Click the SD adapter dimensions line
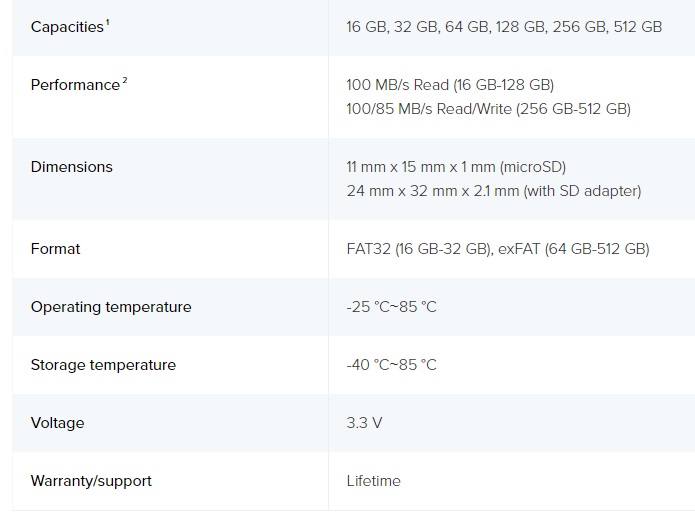This screenshot has width=695, height=521. 493,191
